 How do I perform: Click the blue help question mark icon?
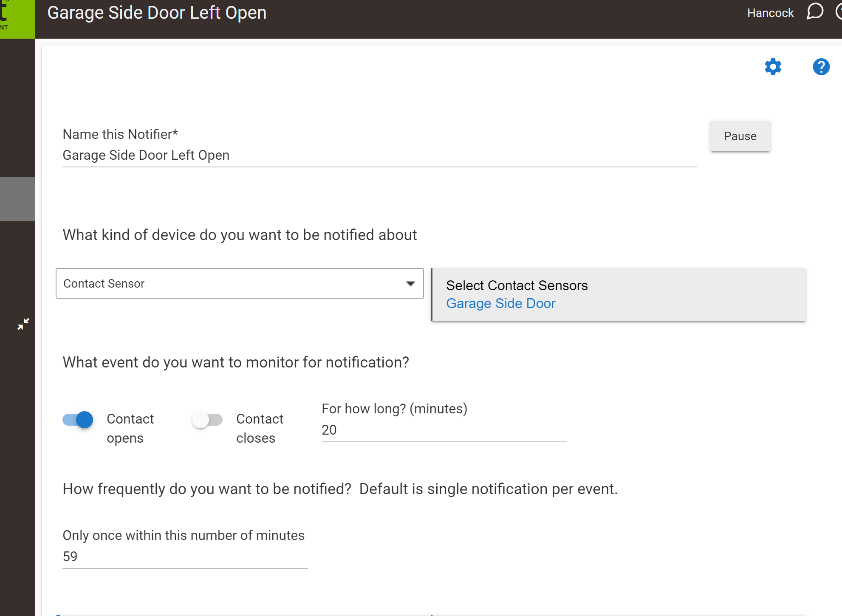click(x=821, y=67)
